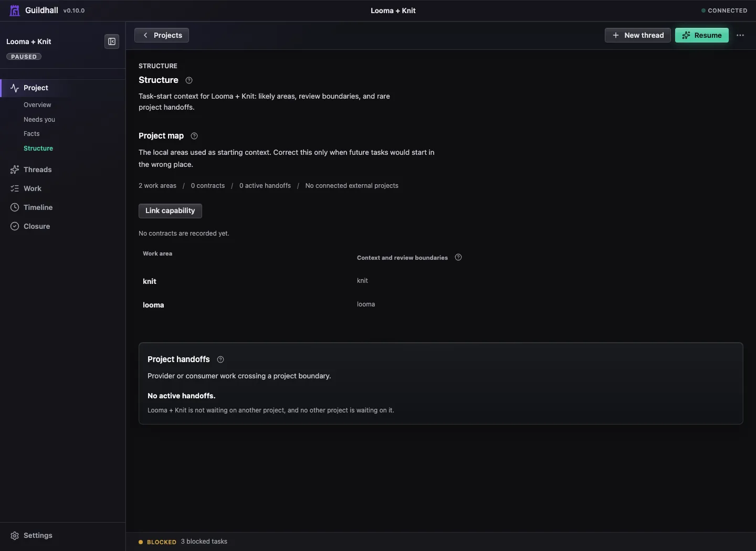Click the 3 blocked tasks status
Screen dimensions: 756x551
click(x=204, y=542)
